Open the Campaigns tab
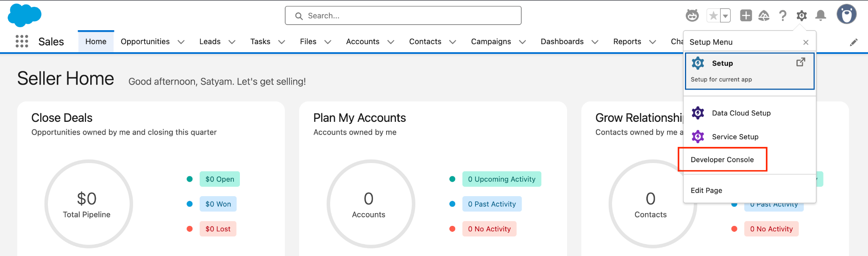This screenshot has width=868, height=256. (x=491, y=42)
